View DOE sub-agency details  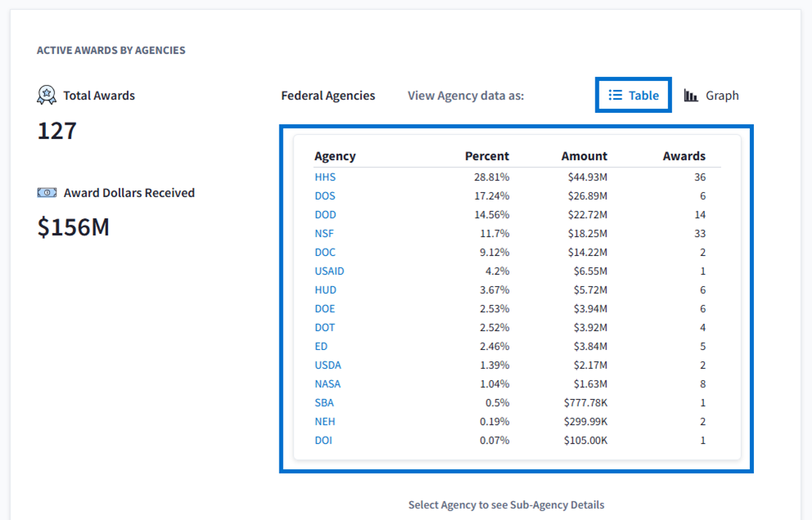(x=325, y=308)
